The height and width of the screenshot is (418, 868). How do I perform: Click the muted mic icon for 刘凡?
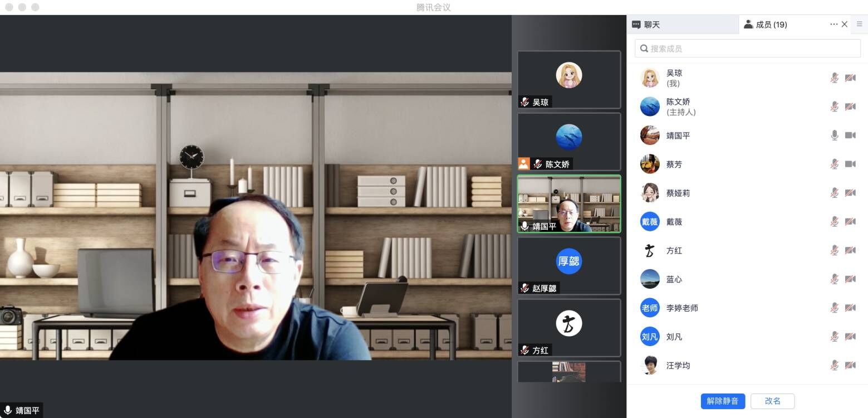pyautogui.click(x=834, y=337)
